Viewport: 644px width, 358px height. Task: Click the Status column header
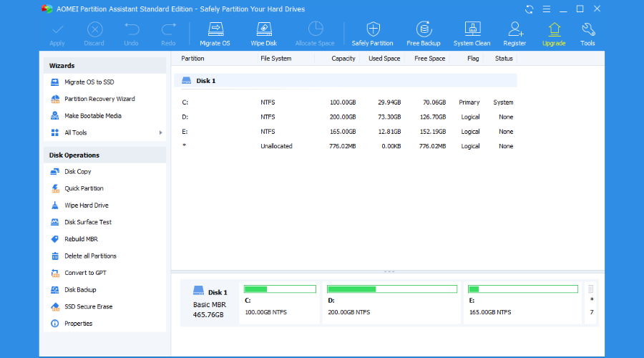click(504, 59)
